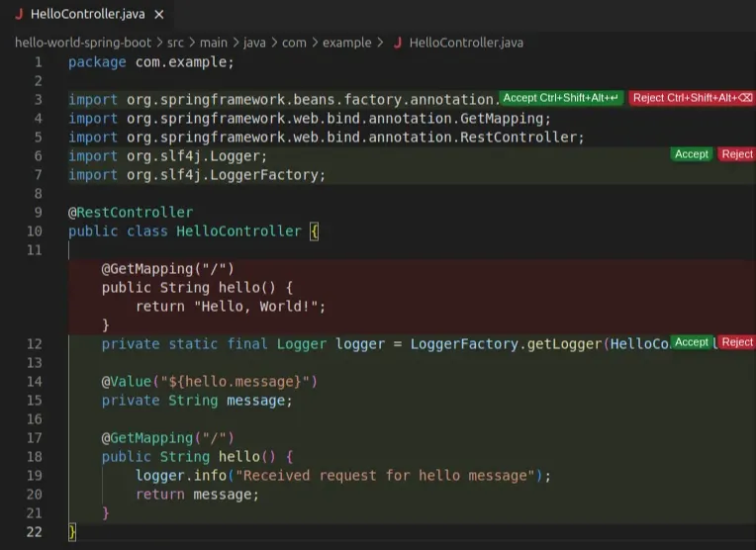Reject the change with the Ctrl+Shift+Alt+Backspace button
The width and height of the screenshot is (756, 550).
pos(692,98)
